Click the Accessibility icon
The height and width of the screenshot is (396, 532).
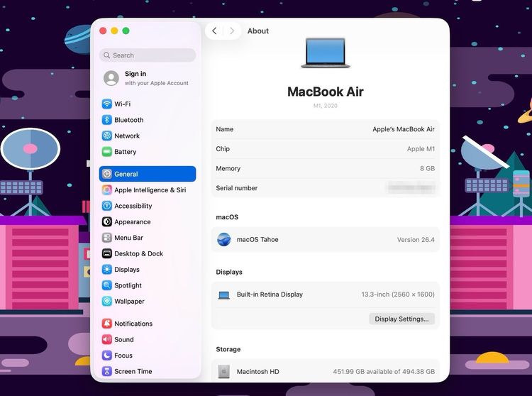click(107, 206)
